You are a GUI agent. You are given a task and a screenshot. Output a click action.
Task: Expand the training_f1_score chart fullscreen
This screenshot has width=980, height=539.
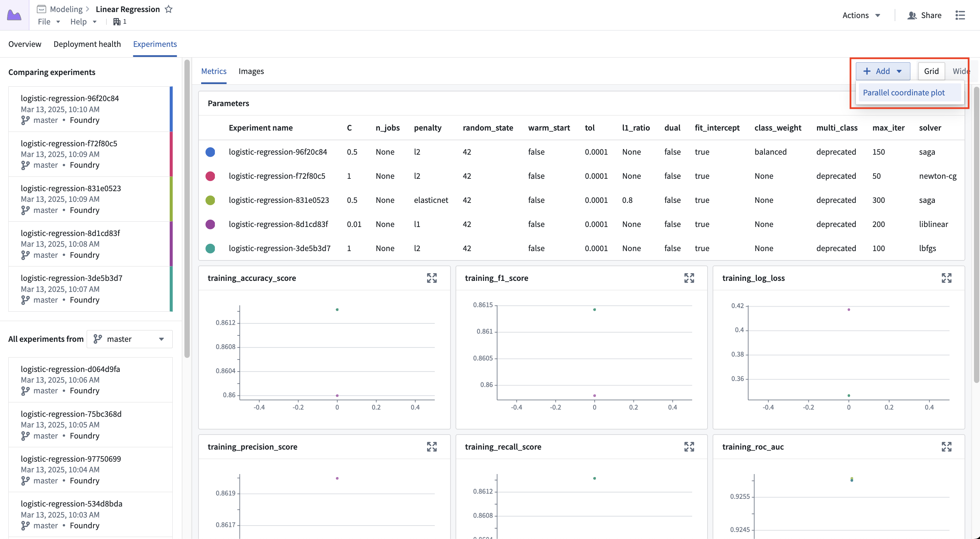[689, 278]
